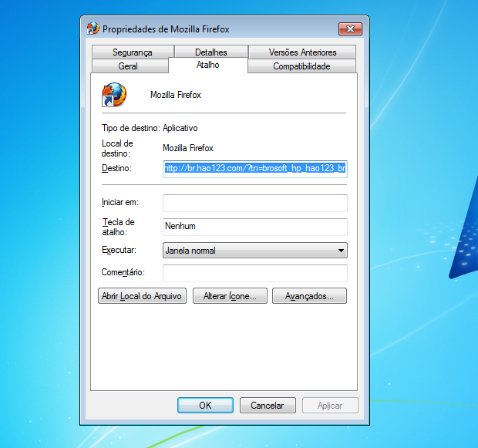Click the Tecla de atalho field showing Nenhum

(x=255, y=227)
